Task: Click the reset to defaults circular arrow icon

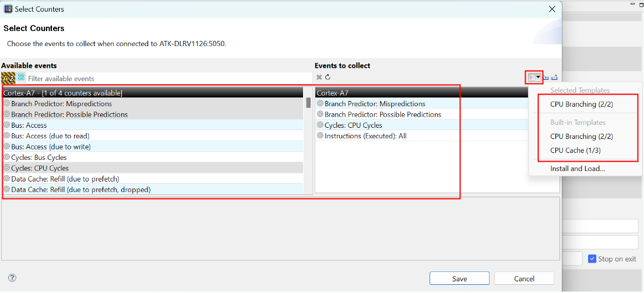Action: (x=328, y=77)
